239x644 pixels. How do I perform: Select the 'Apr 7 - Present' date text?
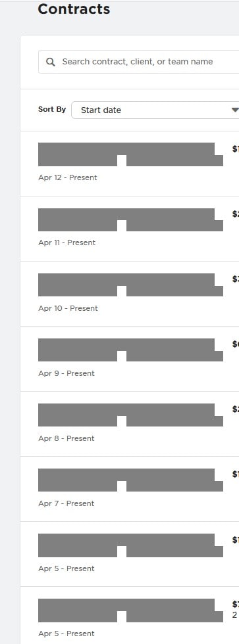[x=66, y=503]
